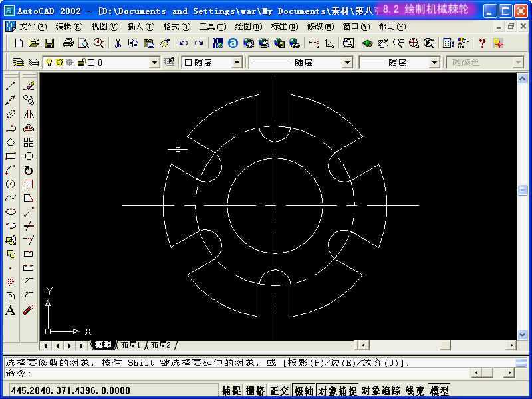Switch to the 布局2 layout tab

[160, 345]
